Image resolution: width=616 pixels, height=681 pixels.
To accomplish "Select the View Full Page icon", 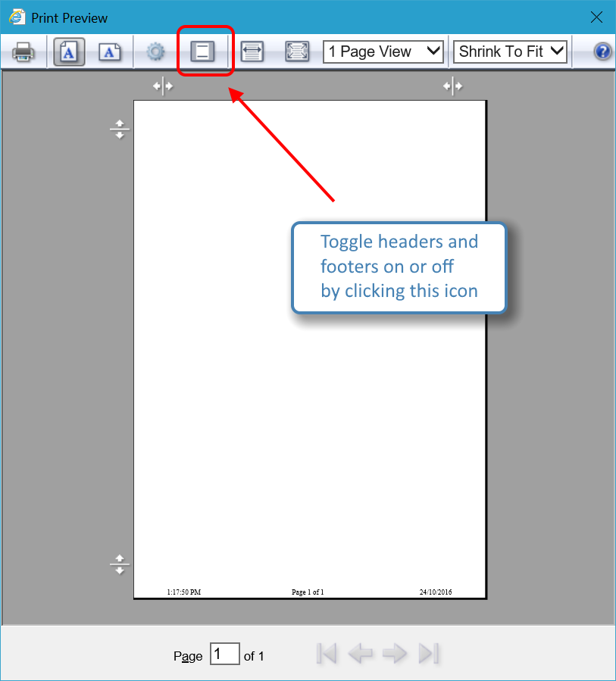I will pos(296,51).
